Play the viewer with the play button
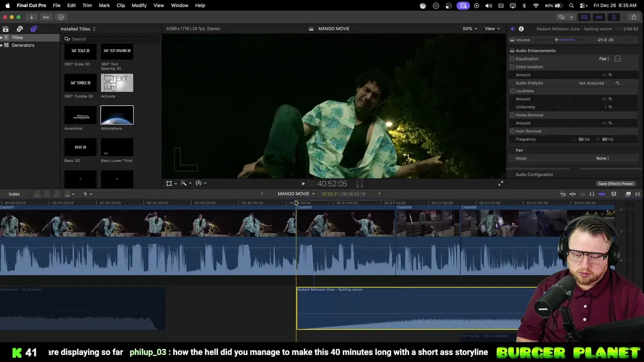This screenshot has width=644, height=362. (303, 184)
